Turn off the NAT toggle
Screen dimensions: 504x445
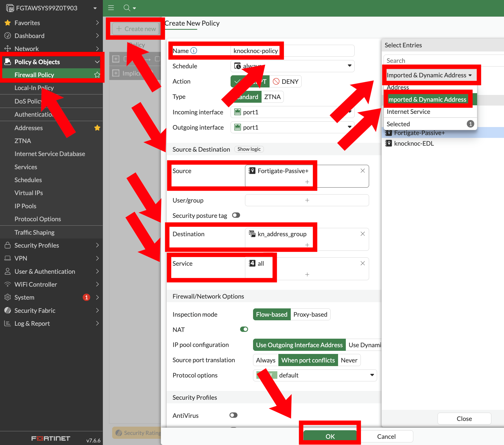244,329
